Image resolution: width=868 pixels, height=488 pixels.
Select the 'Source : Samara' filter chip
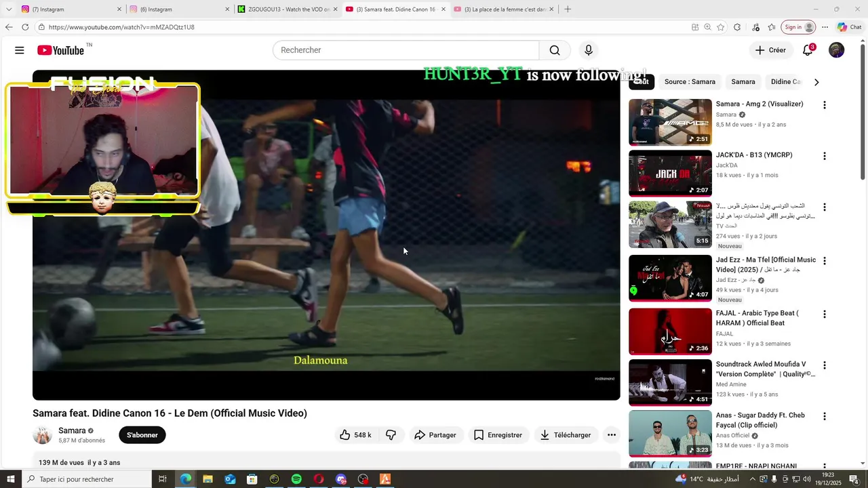690,82
